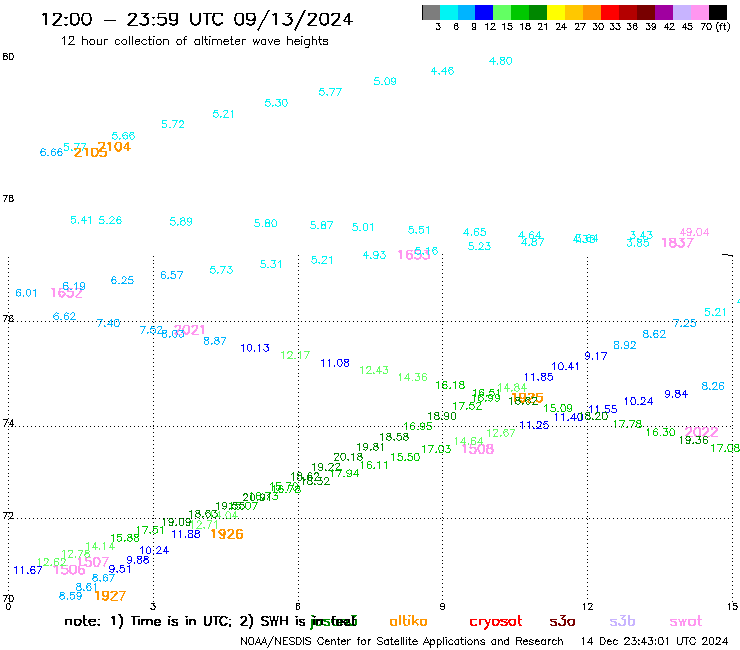Select the s3a satellite legend label
Image resolution: width=740 pixels, height=650 pixels.
[x=562, y=621]
